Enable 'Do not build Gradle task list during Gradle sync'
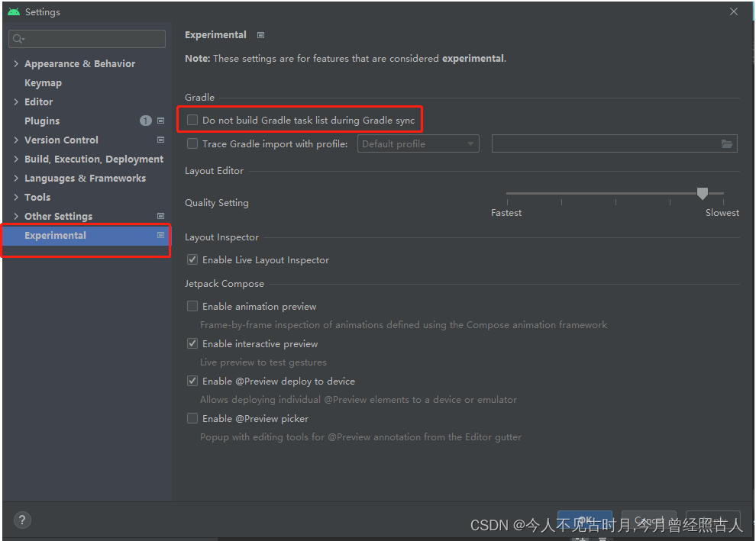Image resolution: width=756 pixels, height=541 pixels. point(192,120)
